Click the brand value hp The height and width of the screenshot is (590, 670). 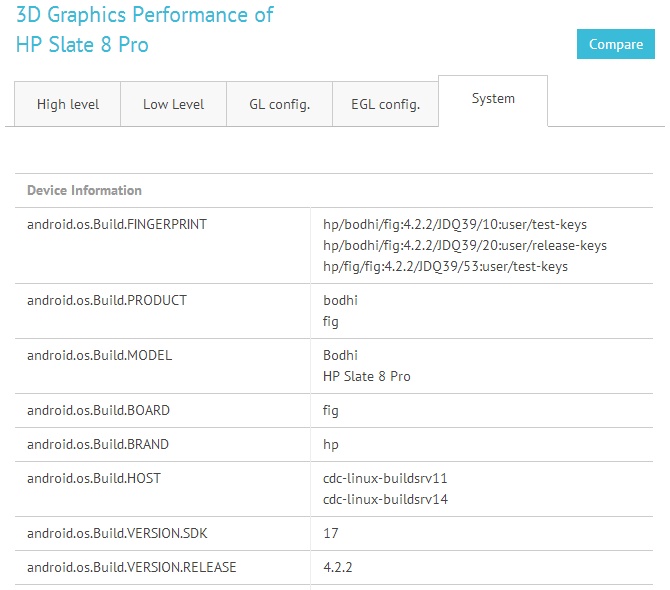click(331, 445)
